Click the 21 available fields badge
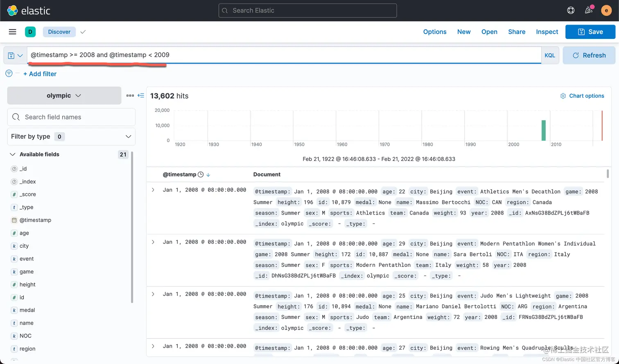The height and width of the screenshot is (364, 619). click(123, 154)
